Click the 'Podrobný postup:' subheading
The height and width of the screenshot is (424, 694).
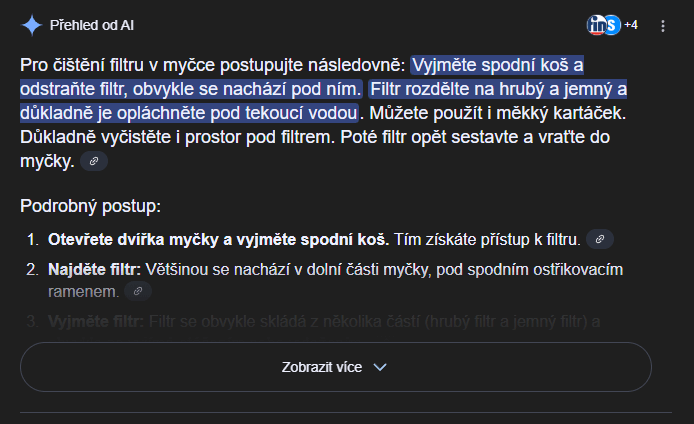[x=90, y=207]
